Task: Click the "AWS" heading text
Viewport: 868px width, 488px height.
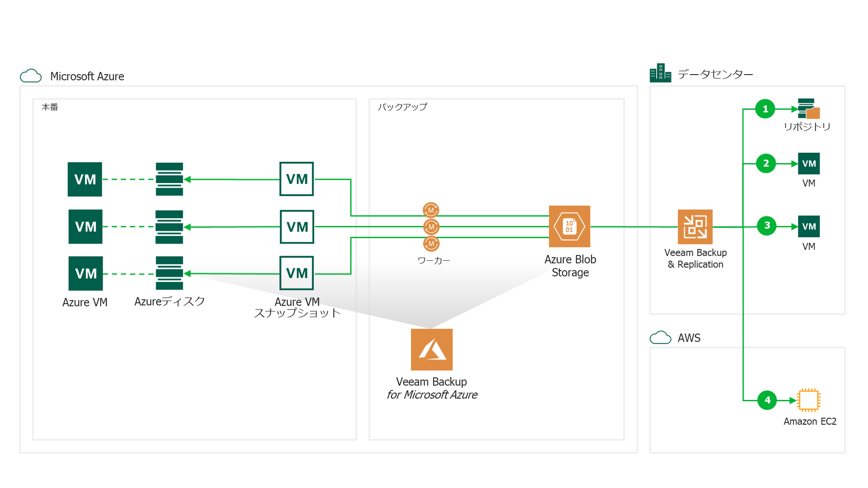Action: pyautogui.click(x=689, y=338)
